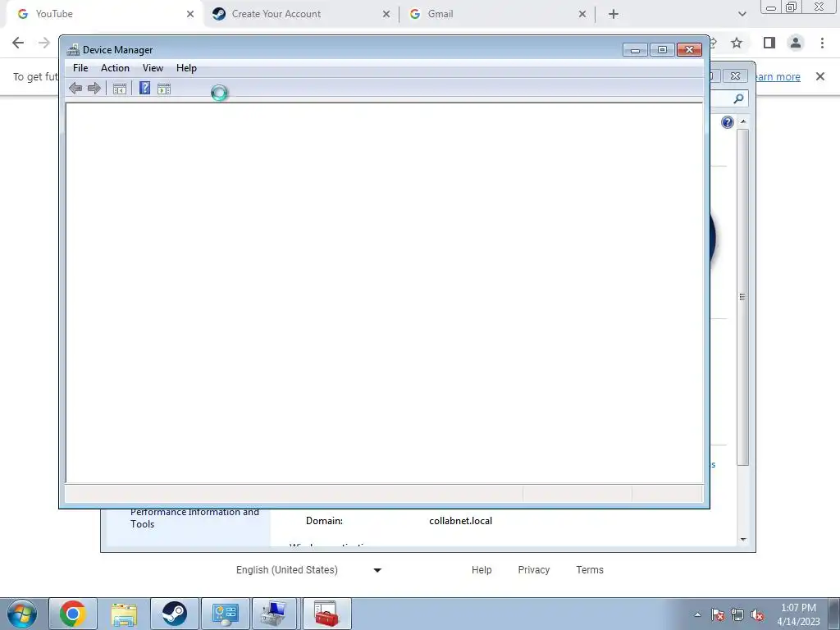
Task: Switch to Control Panel taskbar button
Action: point(225,614)
